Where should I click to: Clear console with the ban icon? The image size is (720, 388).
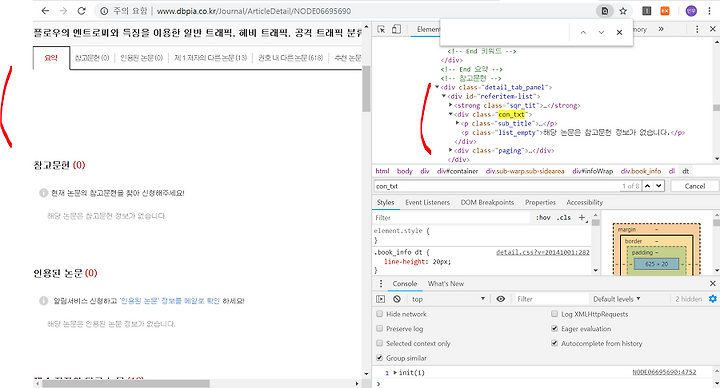pos(397,299)
